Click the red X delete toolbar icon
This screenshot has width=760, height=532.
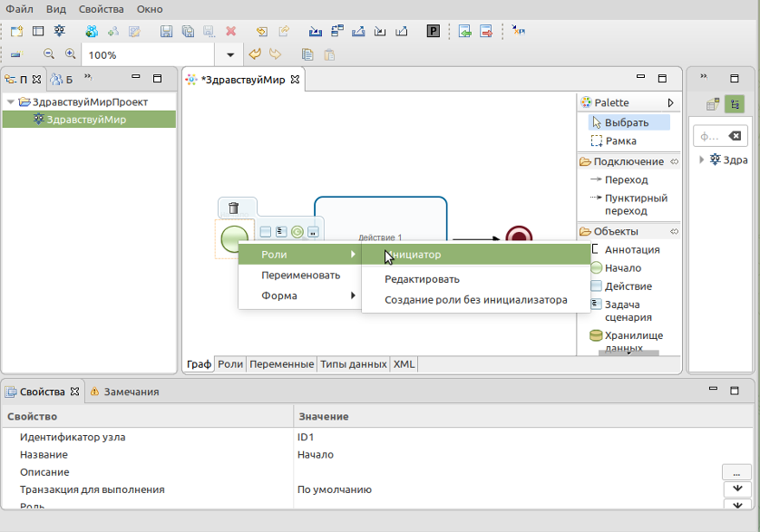point(230,32)
